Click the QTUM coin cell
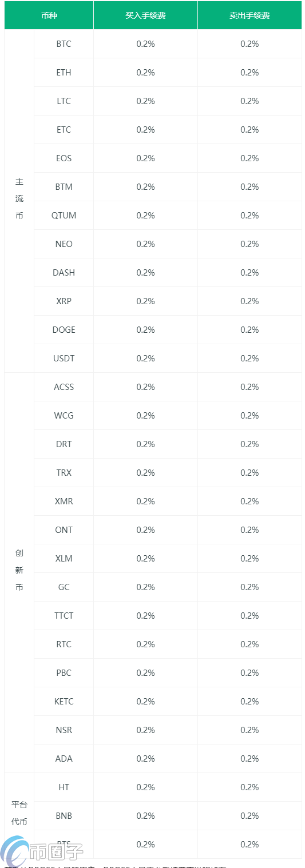The height and width of the screenshot is (868, 305). pyautogui.click(x=64, y=216)
